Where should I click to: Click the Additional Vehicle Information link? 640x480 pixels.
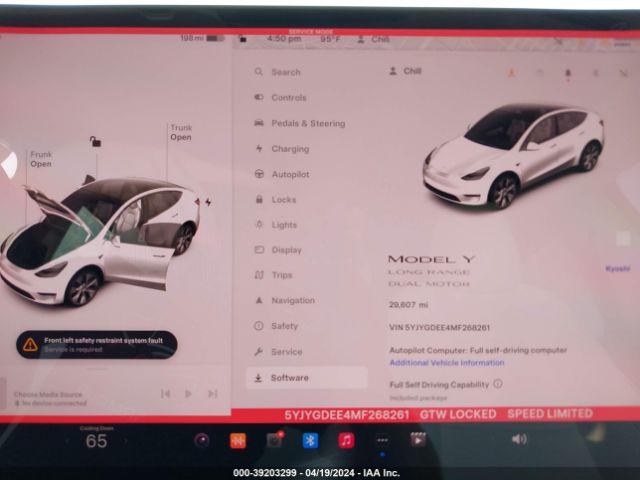pos(447,363)
